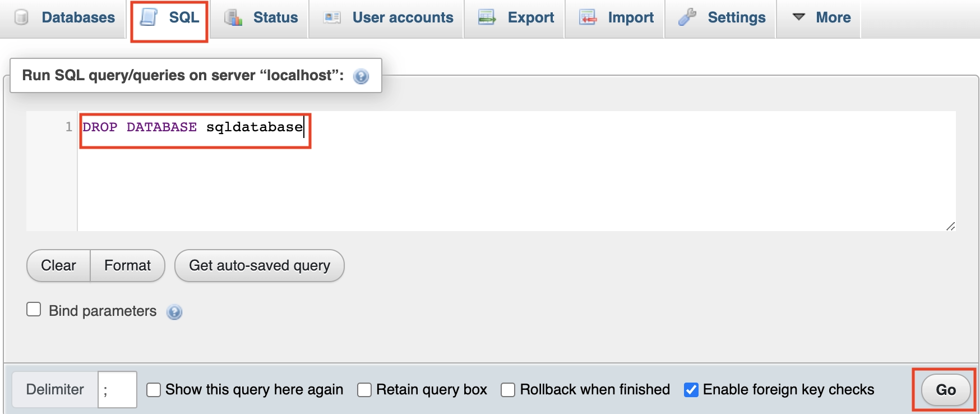Image resolution: width=980 pixels, height=414 pixels.
Task: Uncheck Enable foreign key checks
Action: [x=691, y=390]
